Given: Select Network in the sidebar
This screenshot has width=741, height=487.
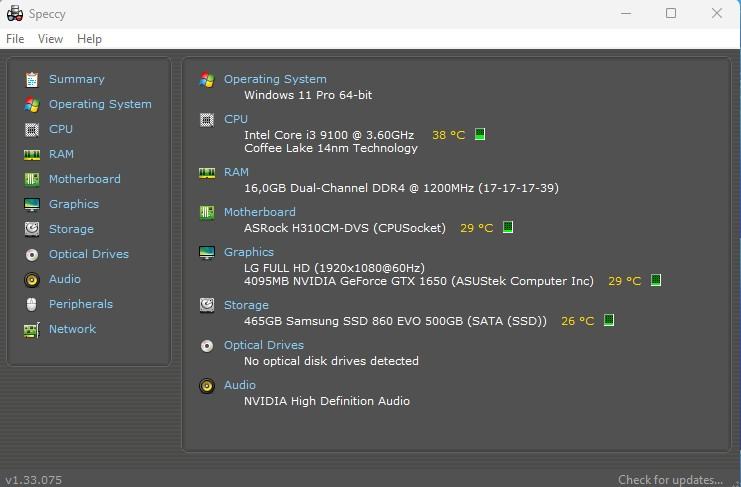Looking at the screenshot, I should coord(72,329).
